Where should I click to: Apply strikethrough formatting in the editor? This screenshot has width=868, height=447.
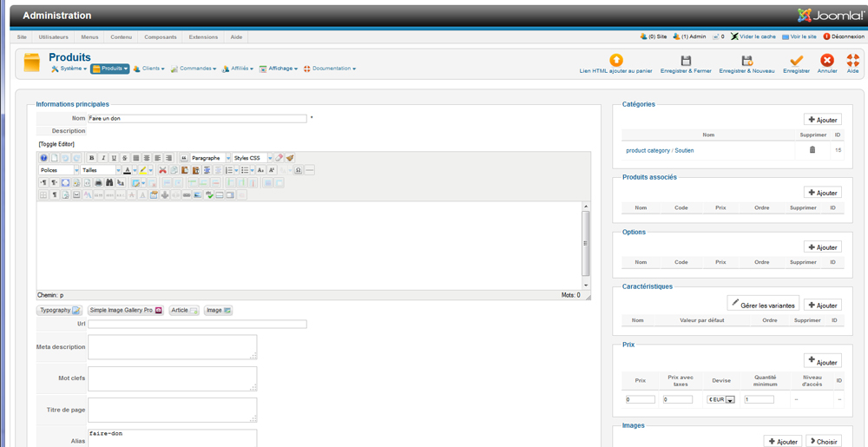(x=124, y=158)
